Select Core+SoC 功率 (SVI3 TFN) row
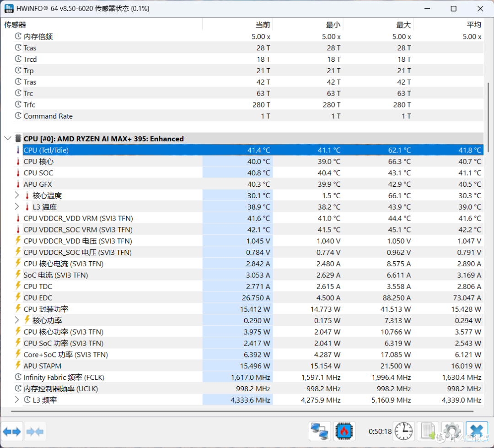The height and width of the screenshot is (448, 494). click(248, 354)
